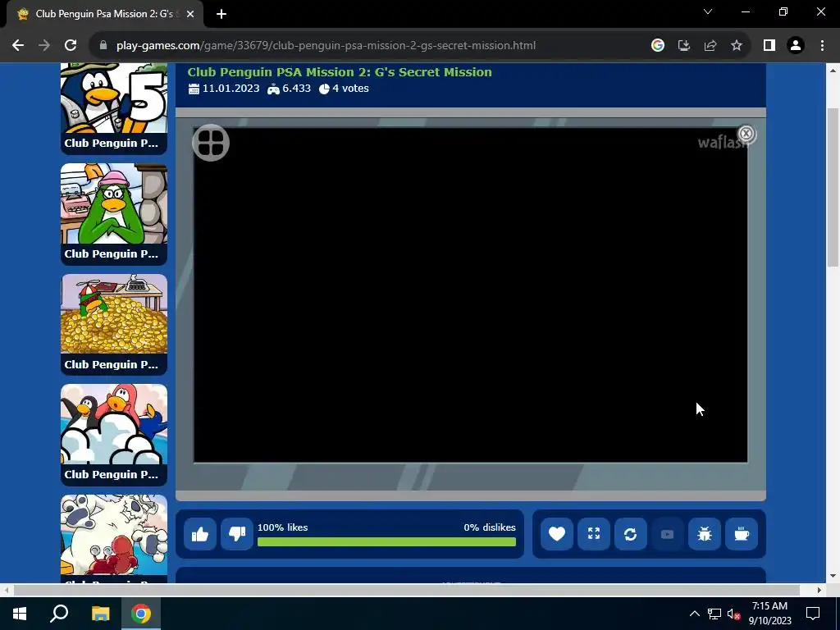The image size is (840, 630).
Task: Open Windows search from taskbar
Action: coord(59,614)
